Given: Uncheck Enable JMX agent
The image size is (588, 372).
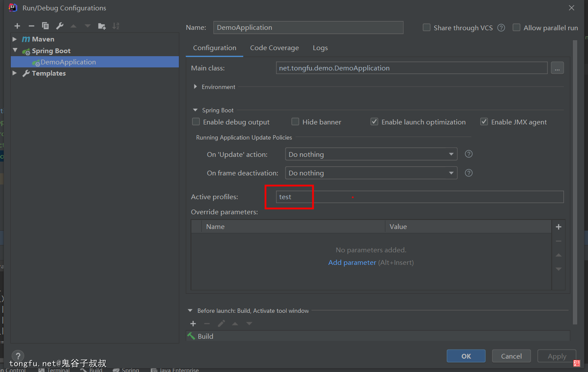Looking at the screenshot, I should (484, 122).
